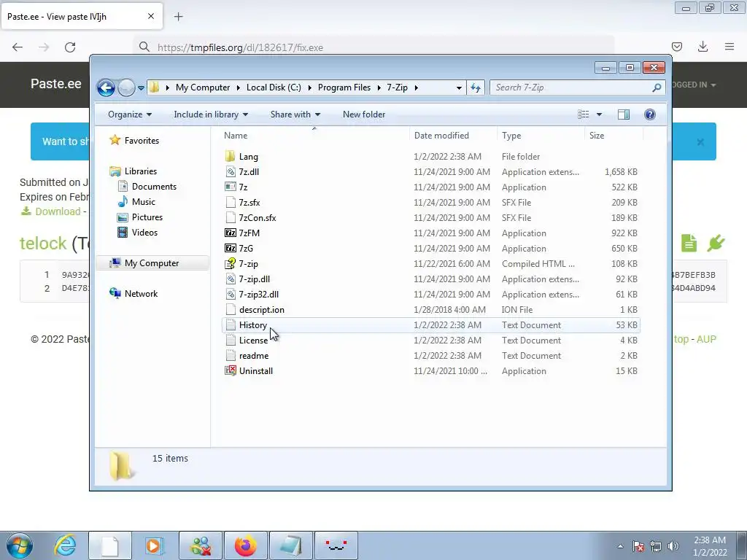Image resolution: width=747 pixels, height=560 pixels.
Task: Open recent pages dropdown beside navigation arrows
Action: 141,88
